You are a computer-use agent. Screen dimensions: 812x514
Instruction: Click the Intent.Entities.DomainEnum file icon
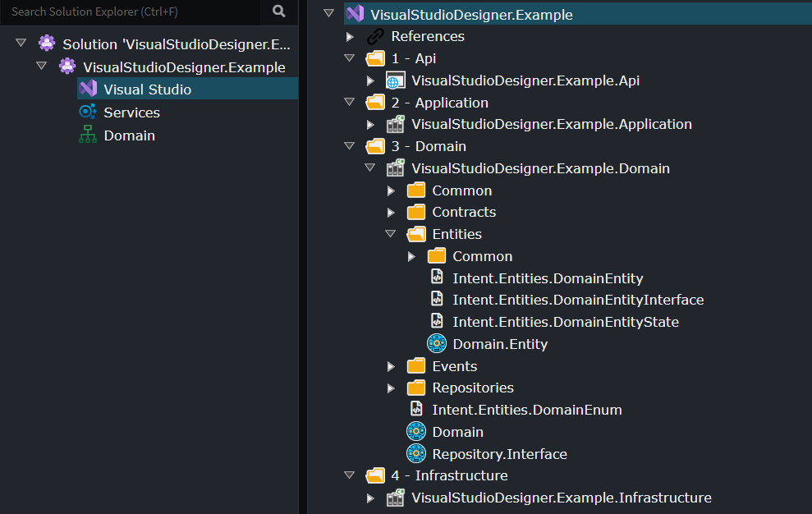coord(417,408)
